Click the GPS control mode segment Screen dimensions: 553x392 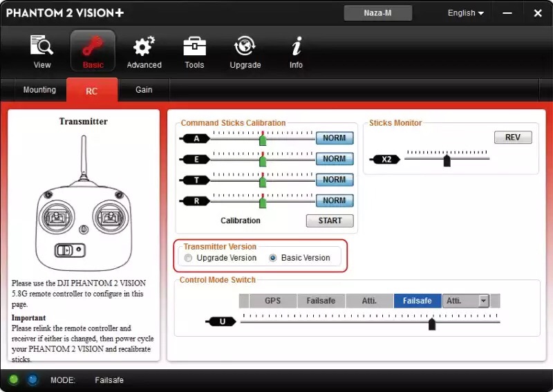[x=272, y=301]
